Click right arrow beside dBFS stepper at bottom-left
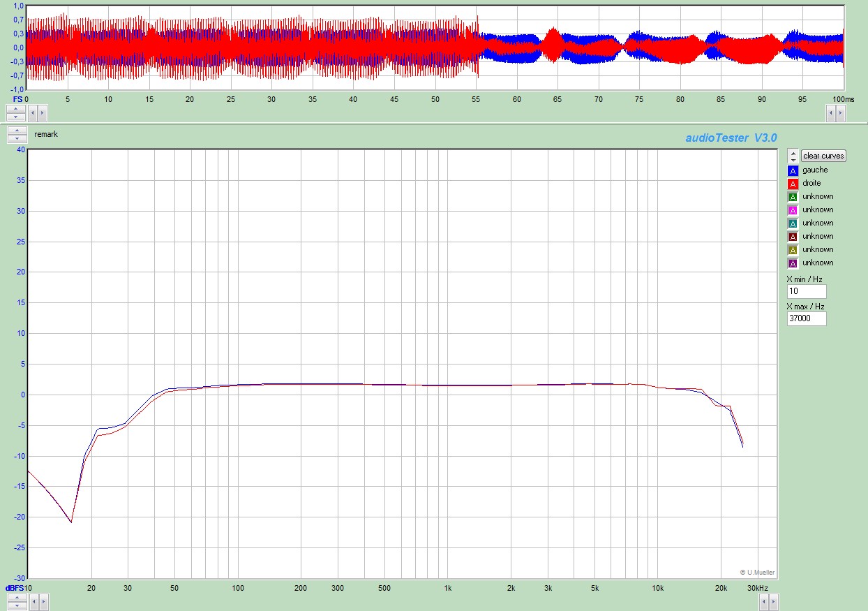This screenshot has width=868, height=611. click(43, 601)
